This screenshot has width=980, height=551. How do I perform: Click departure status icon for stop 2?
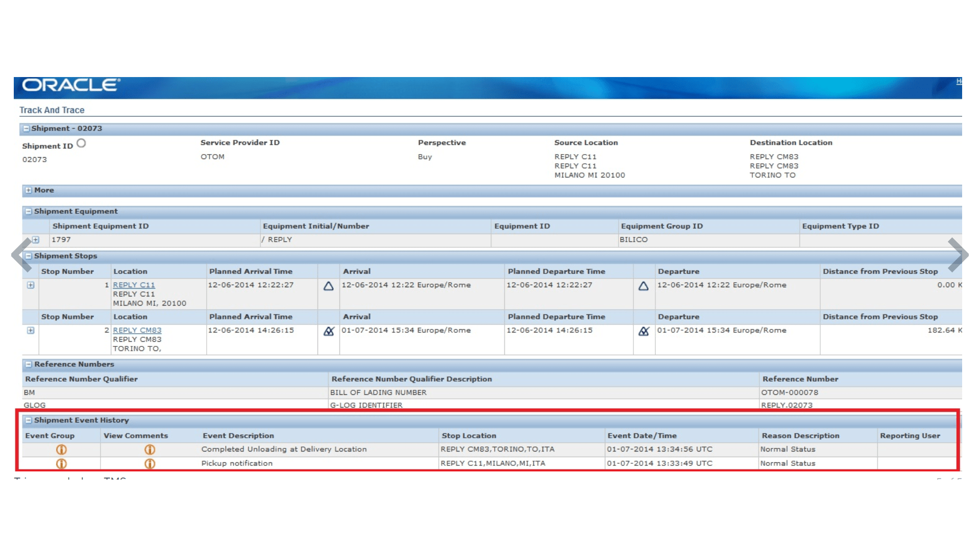point(644,331)
